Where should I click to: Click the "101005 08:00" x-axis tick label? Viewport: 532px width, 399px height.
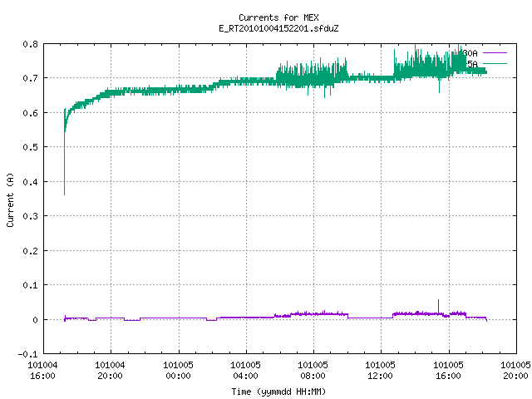[x=313, y=370]
